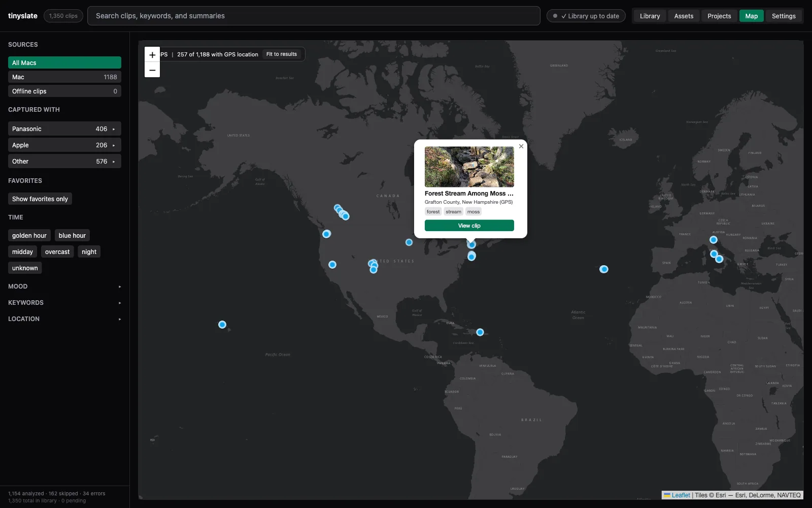Select the Oregon coast map marker
This screenshot has height=508, width=812.
tap(327, 234)
